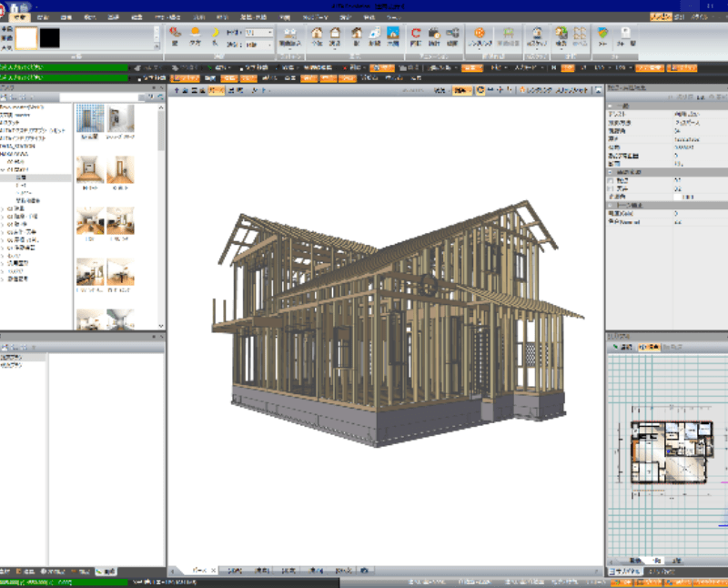Screen dimensions: 728x588
Task: Click the first house icon in the ribbon
Action: pos(316,34)
